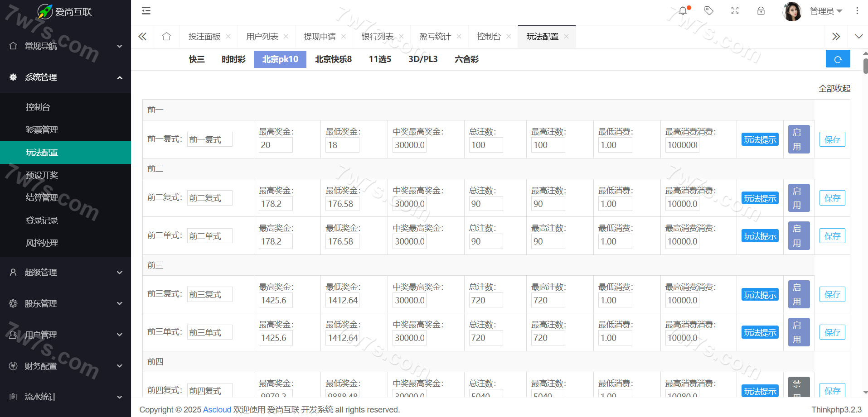The width and height of the screenshot is (868, 417).
Task: Toggle 启用 status for 前二单式
Action: click(x=798, y=236)
